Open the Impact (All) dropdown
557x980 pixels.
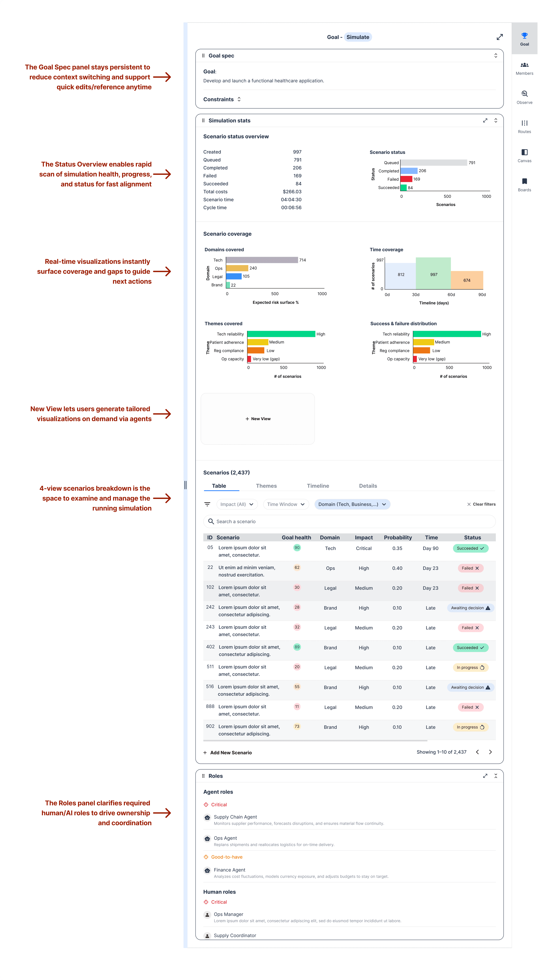pos(237,504)
